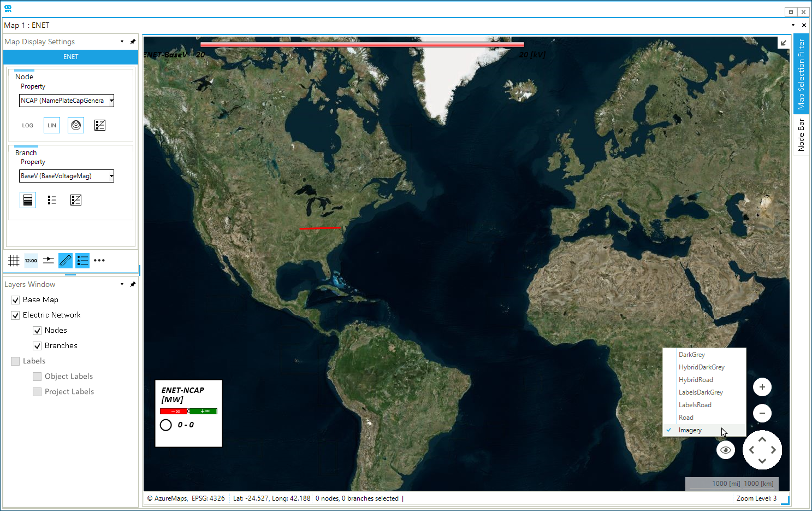Image resolution: width=812 pixels, height=511 pixels.
Task: Toggle the concentric circles node display icon
Action: coord(76,125)
